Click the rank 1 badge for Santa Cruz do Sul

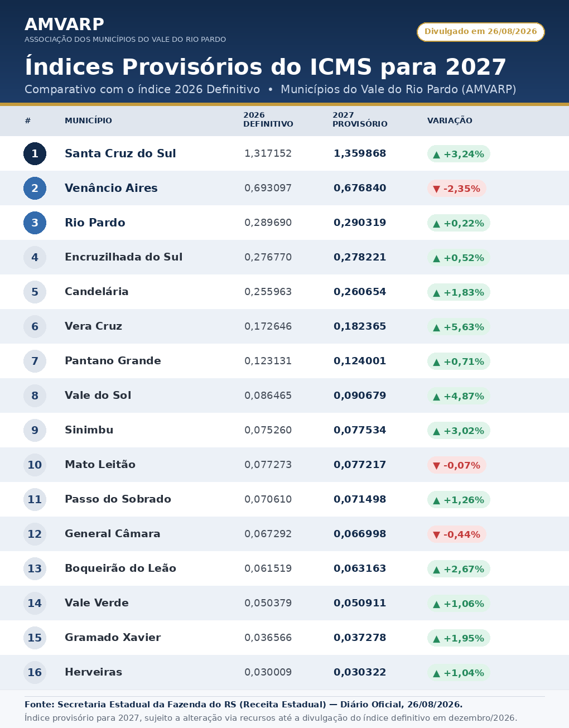point(35,153)
